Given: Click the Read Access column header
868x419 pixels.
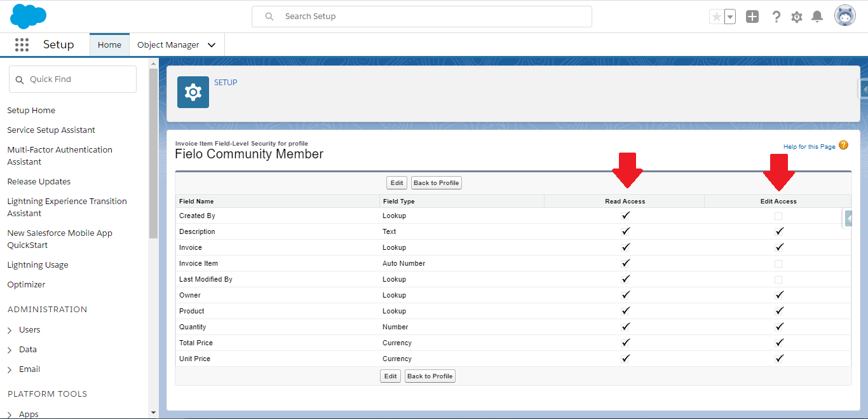Looking at the screenshot, I should [625, 202].
